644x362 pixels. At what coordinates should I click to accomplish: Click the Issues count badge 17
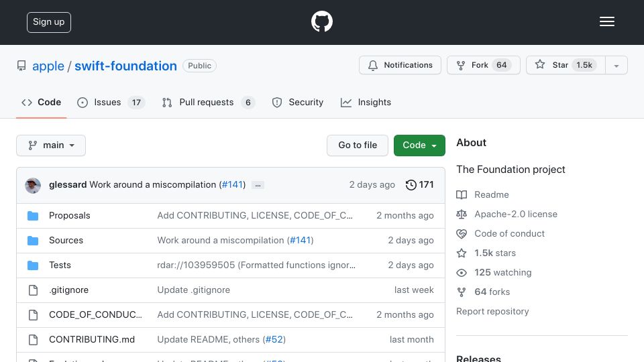point(136,103)
